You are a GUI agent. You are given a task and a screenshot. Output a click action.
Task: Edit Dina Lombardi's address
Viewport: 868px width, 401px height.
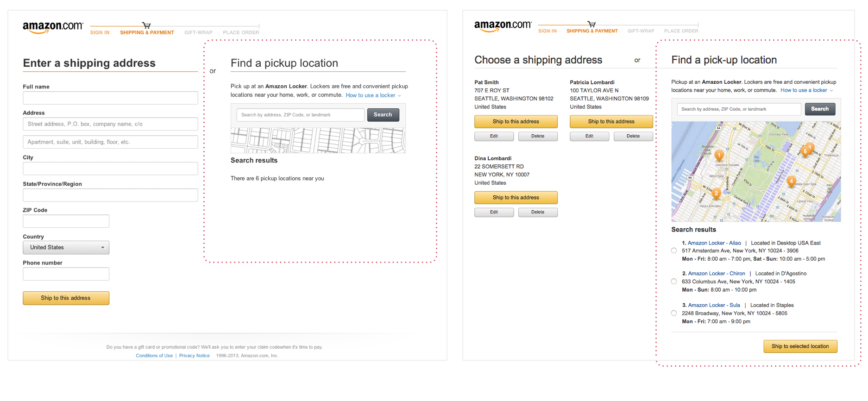pos(494,212)
